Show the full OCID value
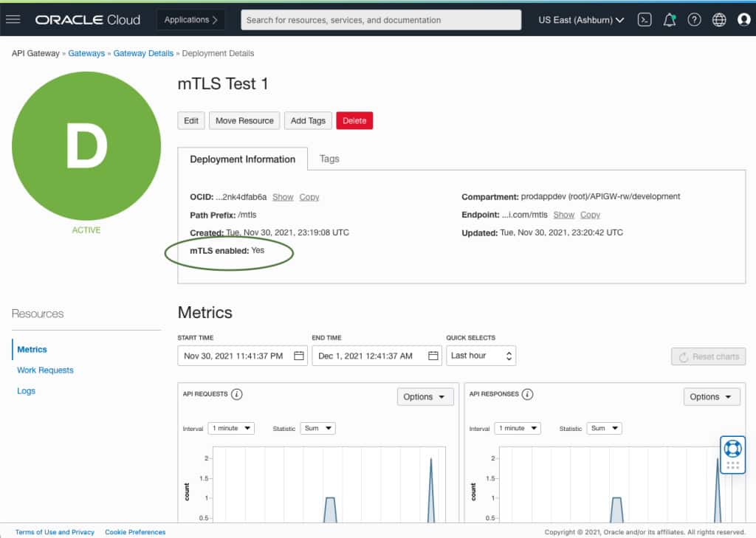The height and width of the screenshot is (538, 756). tap(283, 197)
